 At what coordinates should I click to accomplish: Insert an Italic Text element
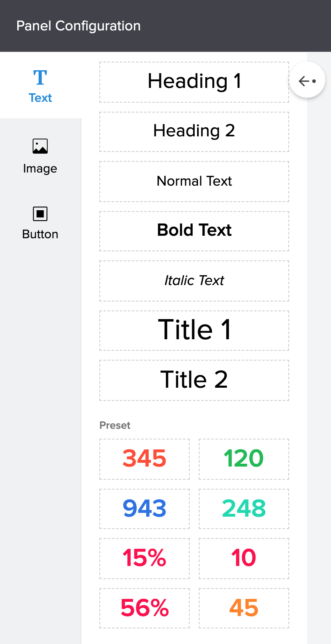194,281
